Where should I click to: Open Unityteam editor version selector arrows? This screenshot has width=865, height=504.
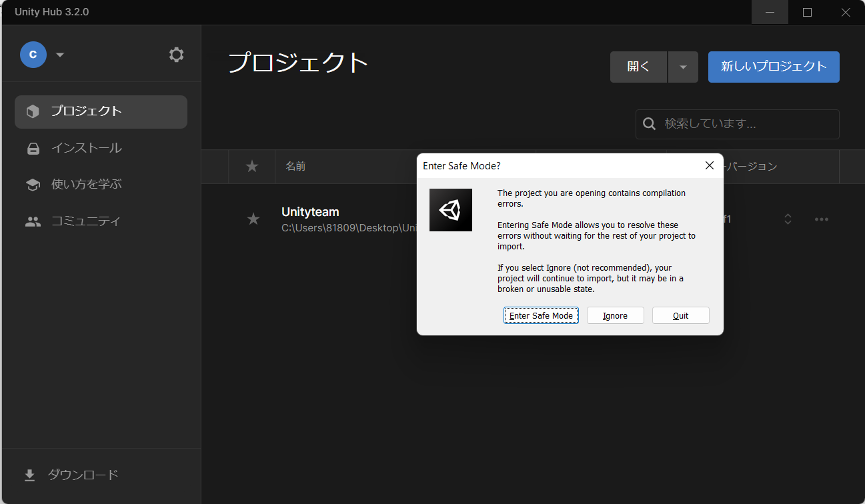coord(788,219)
